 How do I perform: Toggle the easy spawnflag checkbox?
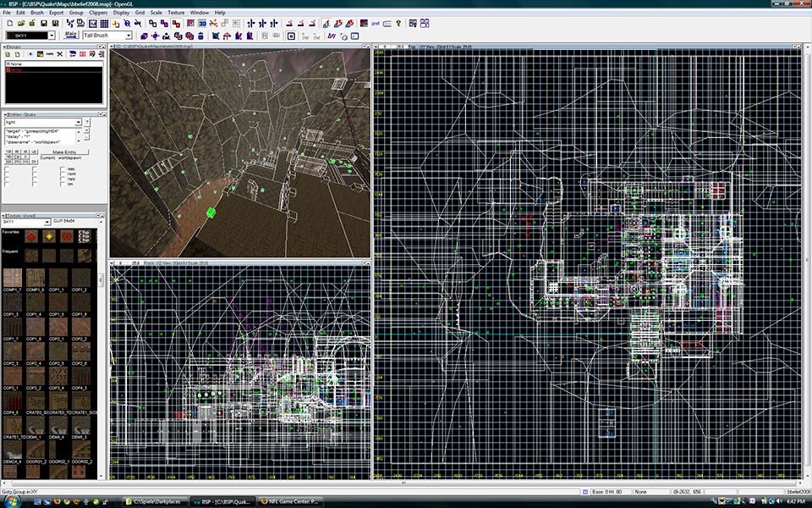pyautogui.click(x=63, y=168)
